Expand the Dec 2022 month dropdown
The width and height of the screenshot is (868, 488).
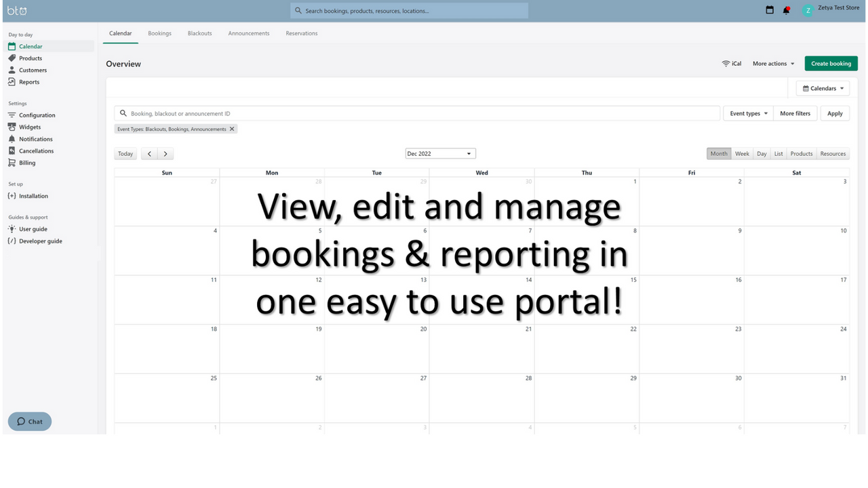point(440,154)
